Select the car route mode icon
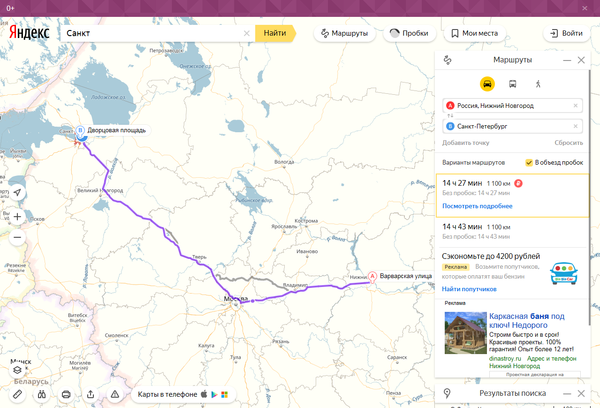Viewport: 600px width, 408px height. click(487, 84)
